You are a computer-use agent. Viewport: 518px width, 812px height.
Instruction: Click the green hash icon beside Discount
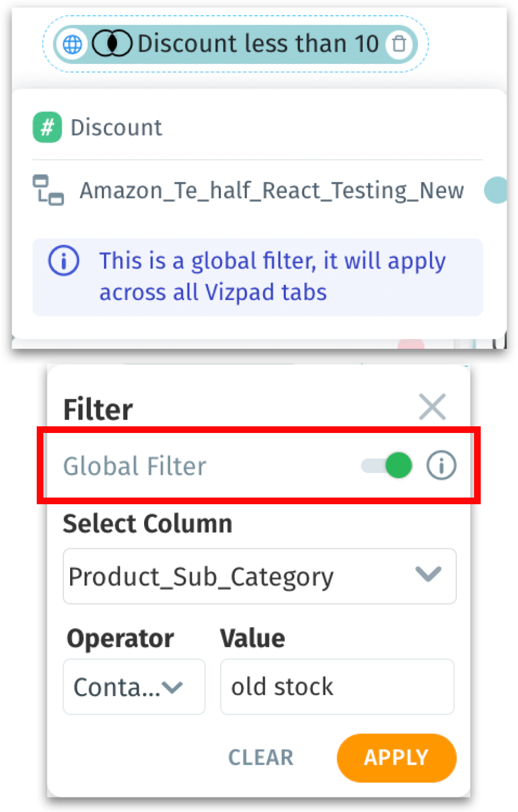(x=47, y=127)
